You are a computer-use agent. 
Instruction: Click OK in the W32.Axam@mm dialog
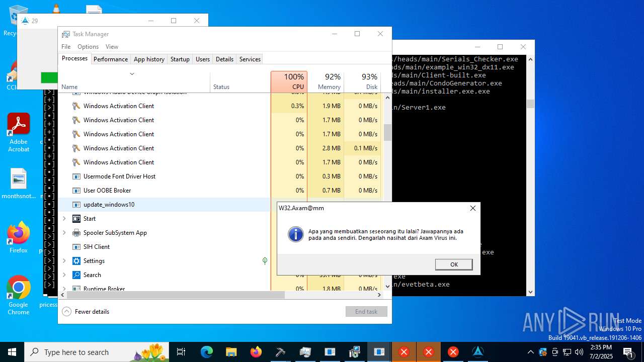pos(454,264)
